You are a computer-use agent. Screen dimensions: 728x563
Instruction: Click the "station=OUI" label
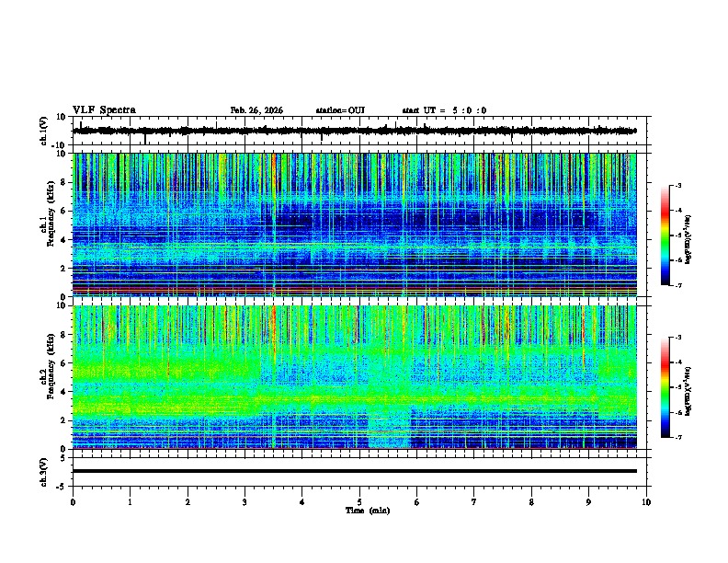tap(340, 110)
